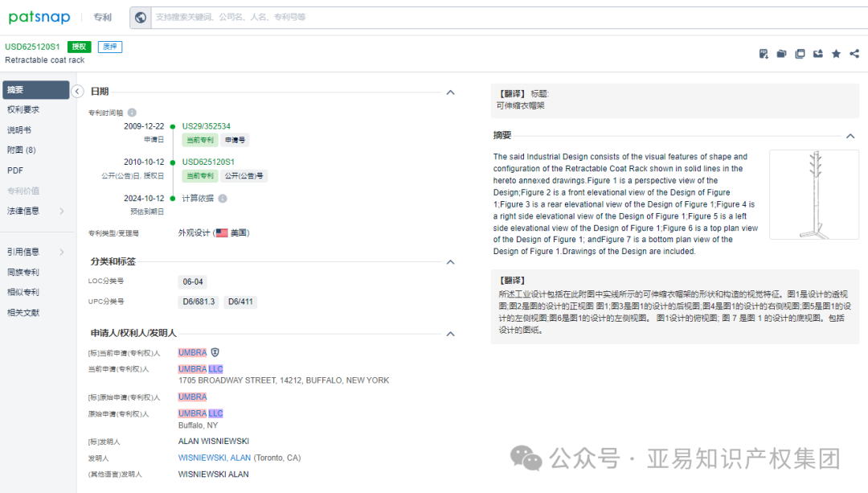
Task: Open standardized original assignee UMBRA link
Action: click(192, 396)
